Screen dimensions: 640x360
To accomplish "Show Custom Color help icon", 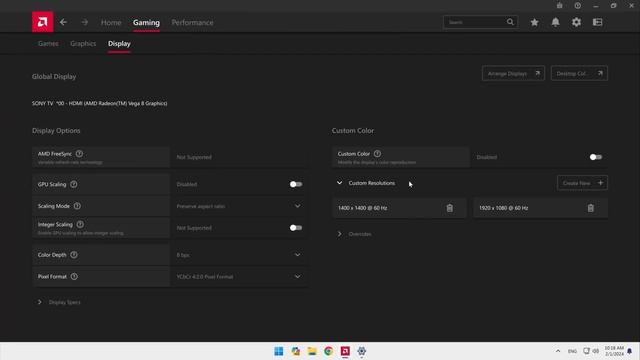I will [x=377, y=154].
